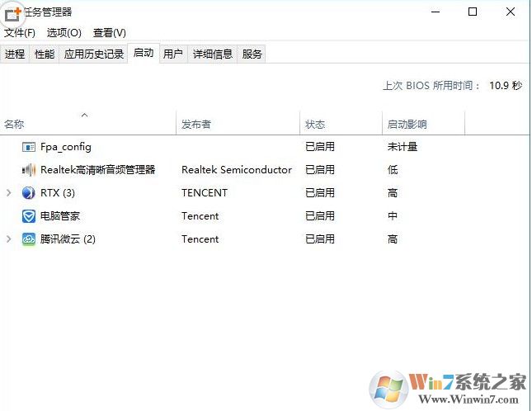Click the 低 impact value for Realtek

(x=393, y=170)
